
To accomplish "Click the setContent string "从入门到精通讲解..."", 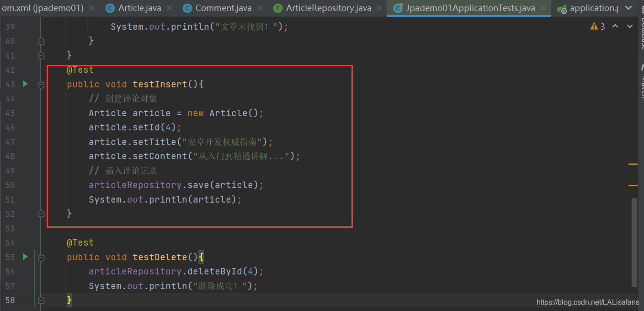I will (x=241, y=156).
